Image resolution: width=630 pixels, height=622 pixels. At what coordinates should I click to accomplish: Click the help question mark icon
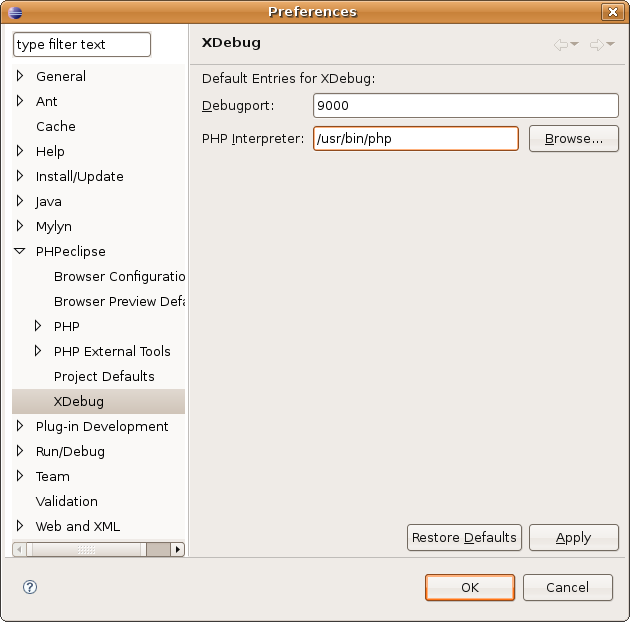[x=30, y=587]
